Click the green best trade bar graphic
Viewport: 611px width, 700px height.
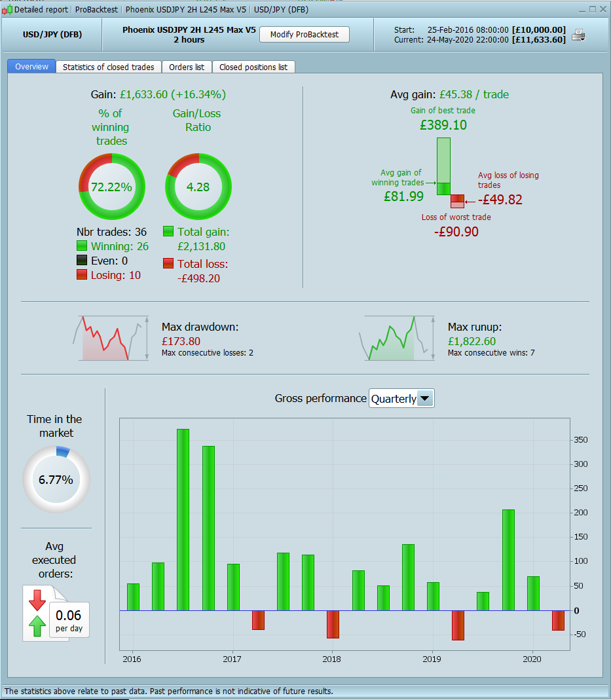click(x=443, y=166)
